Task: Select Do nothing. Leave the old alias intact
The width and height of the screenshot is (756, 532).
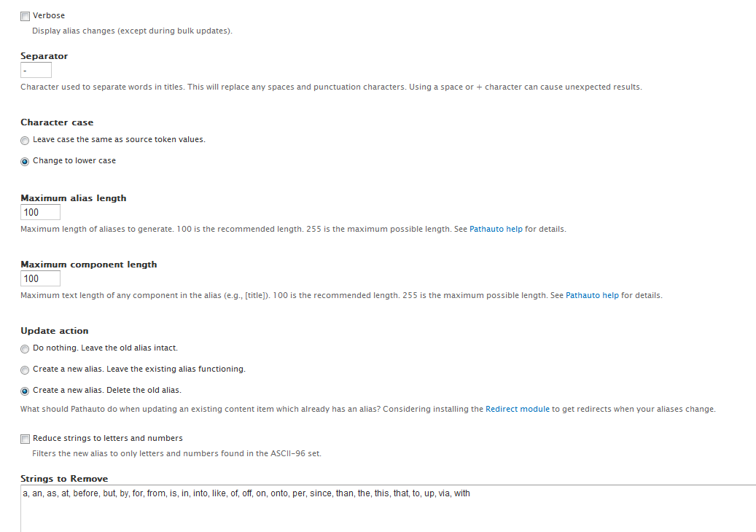Action: tap(25, 349)
